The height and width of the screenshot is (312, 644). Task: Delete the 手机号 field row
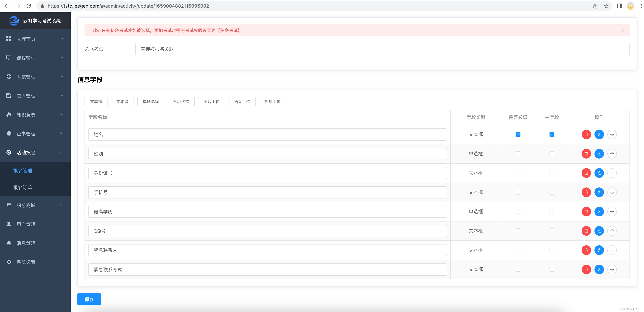(586, 192)
